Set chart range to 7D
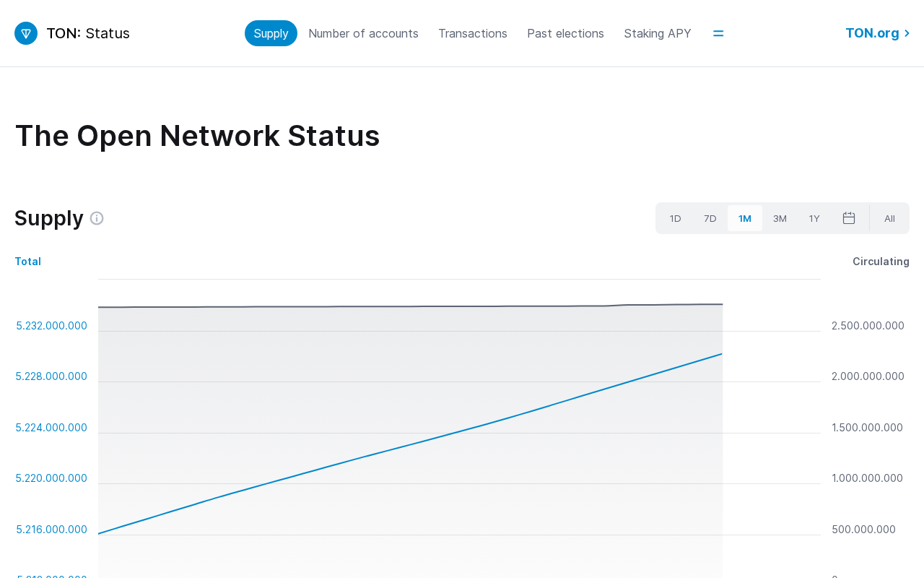The width and height of the screenshot is (924, 578). click(710, 218)
